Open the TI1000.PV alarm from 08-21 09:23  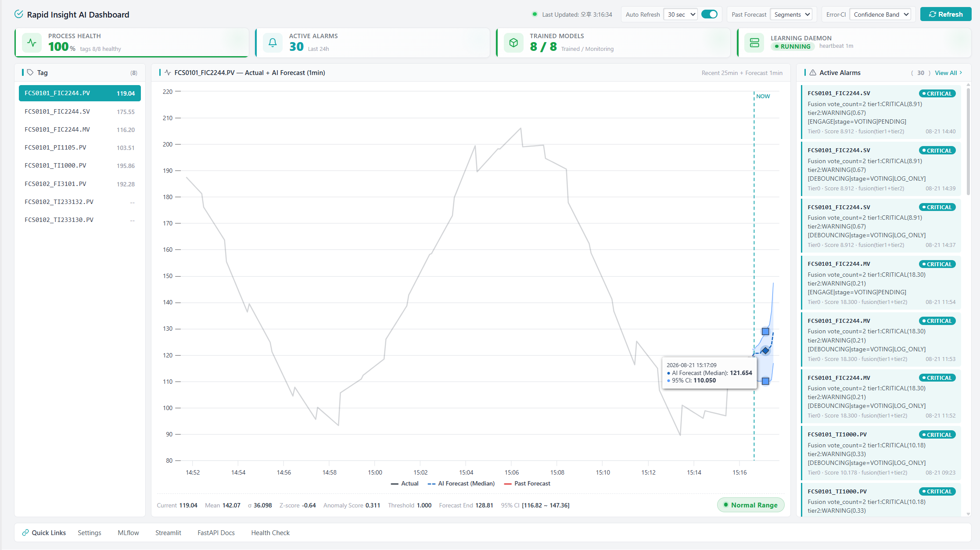point(881,453)
